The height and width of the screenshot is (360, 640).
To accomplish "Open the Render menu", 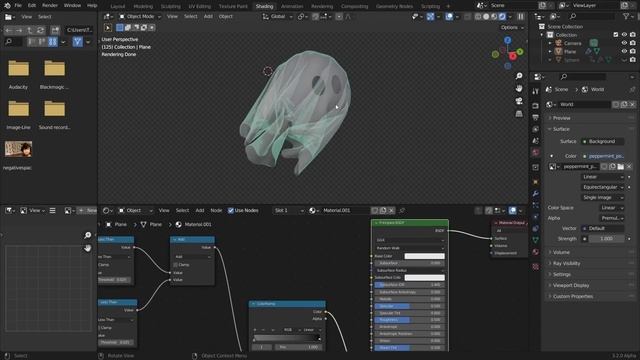I will pyautogui.click(x=50, y=5).
